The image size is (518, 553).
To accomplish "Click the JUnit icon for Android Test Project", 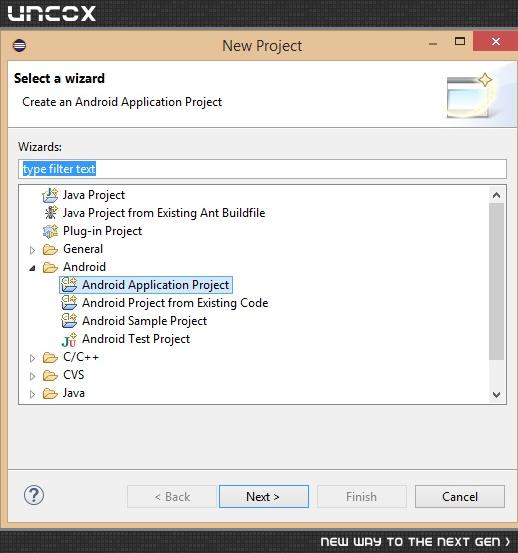I will click(69, 339).
